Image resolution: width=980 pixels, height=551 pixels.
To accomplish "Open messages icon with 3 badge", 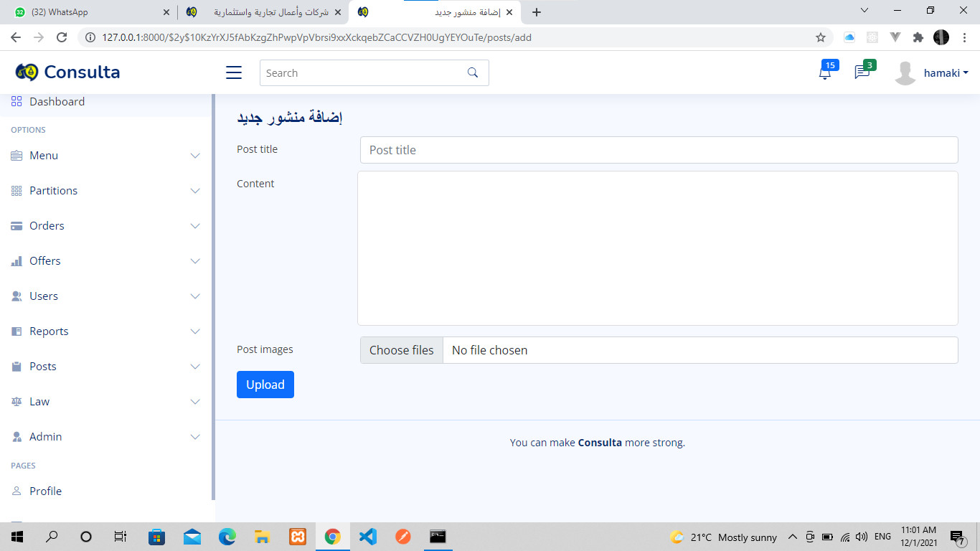I will [862, 72].
